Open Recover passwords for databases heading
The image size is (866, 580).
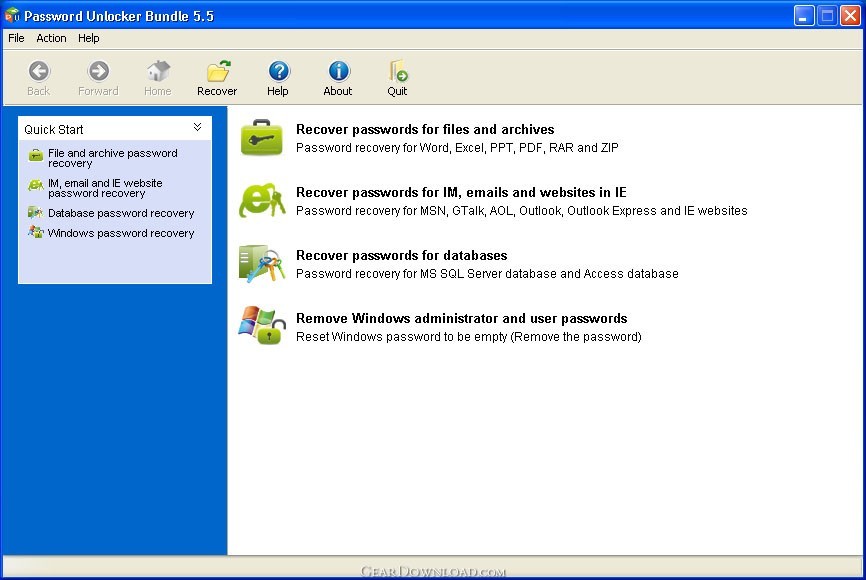click(x=402, y=255)
